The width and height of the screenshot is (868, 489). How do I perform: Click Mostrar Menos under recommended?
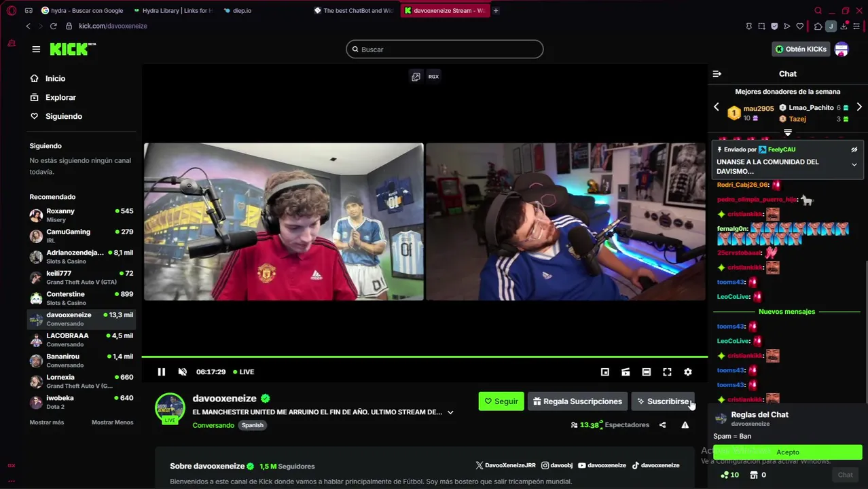112,422
